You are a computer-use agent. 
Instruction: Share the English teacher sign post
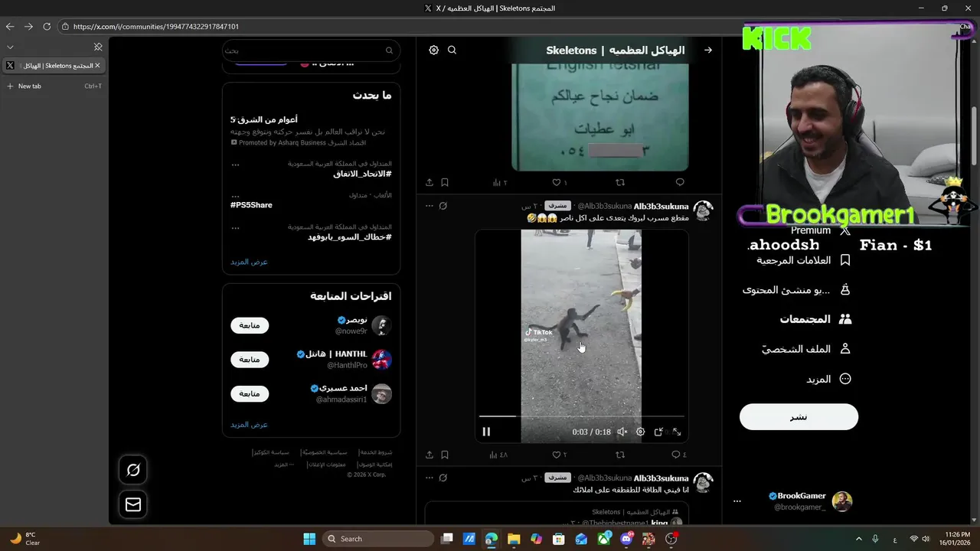(x=430, y=182)
